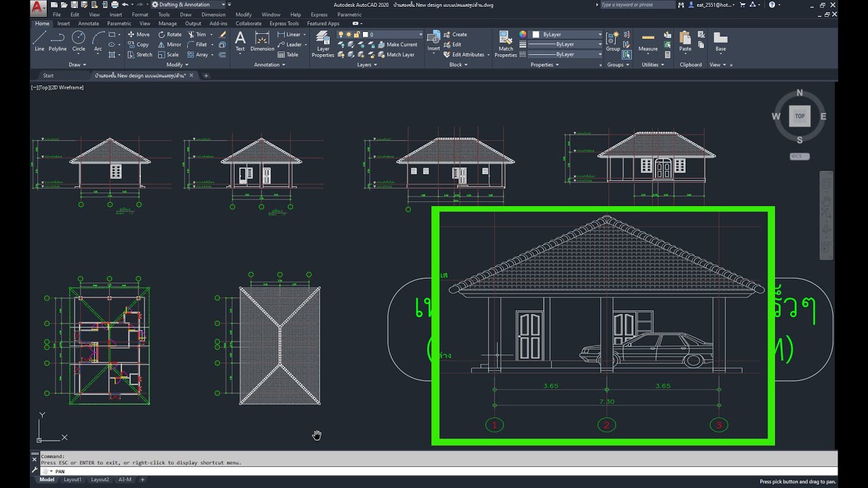This screenshot has height=488, width=868.
Task: Switch to the Layout1 tab
Action: click(73, 480)
